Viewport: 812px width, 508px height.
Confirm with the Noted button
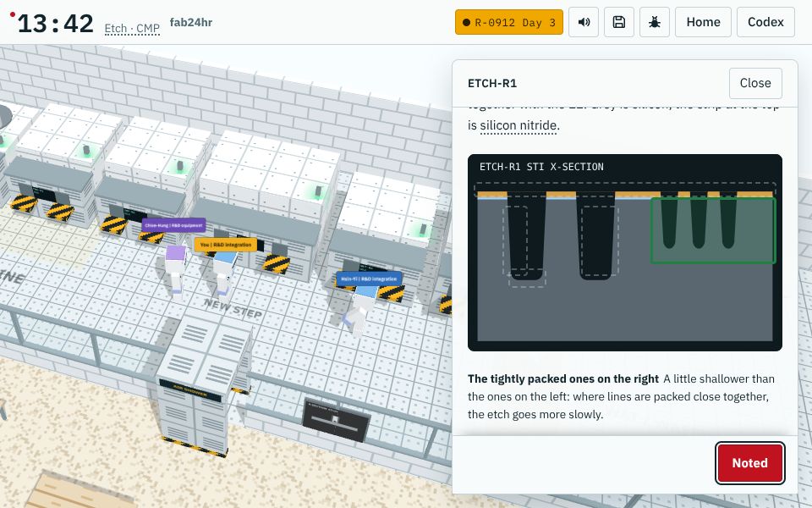pyautogui.click(x=749, y=463)
